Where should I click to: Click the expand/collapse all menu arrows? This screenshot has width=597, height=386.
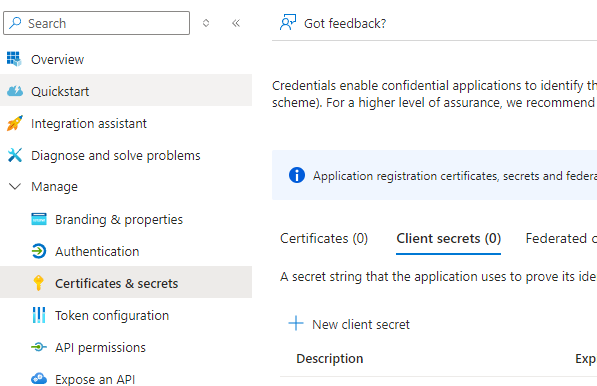click(206, 23)
